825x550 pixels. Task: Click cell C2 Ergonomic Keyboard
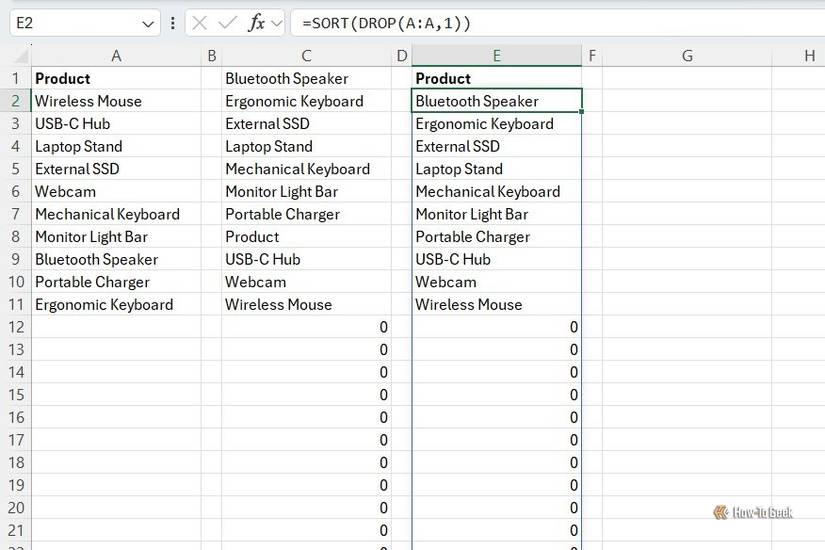pos(306,101)
